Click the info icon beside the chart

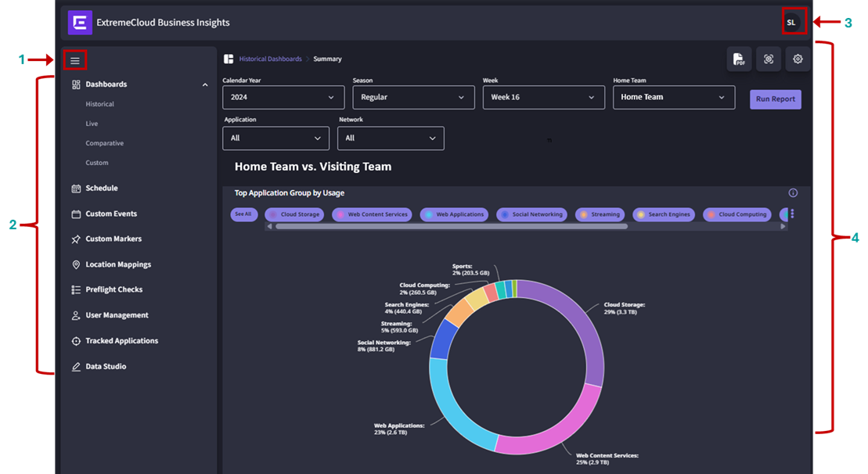(x=793, y=193)
